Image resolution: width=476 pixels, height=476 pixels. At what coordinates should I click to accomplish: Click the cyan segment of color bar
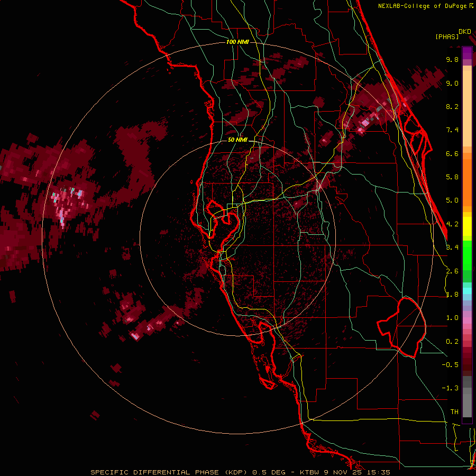point(467,291)
